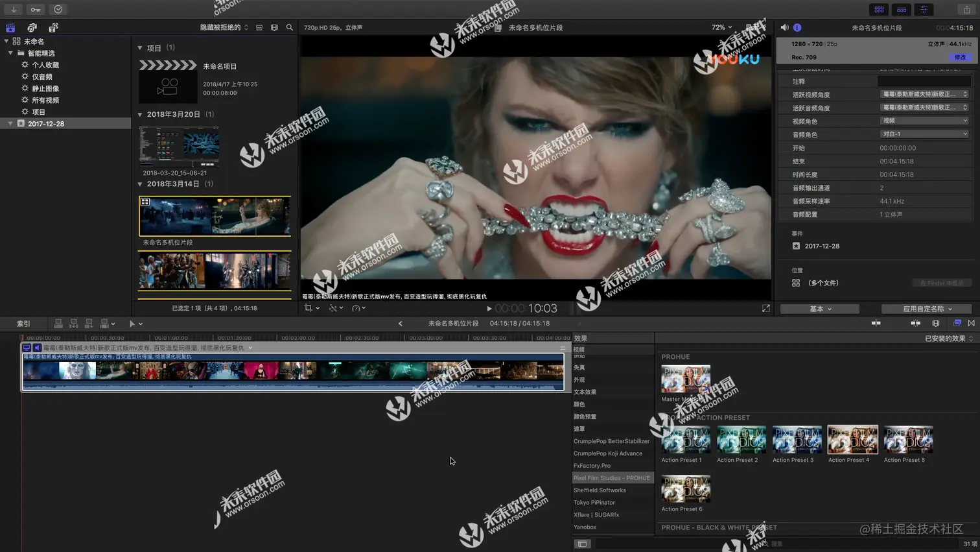Toggle the clip appearance timeline icon
This screenshot has height=552, width=980.
[x=936, y=323]
